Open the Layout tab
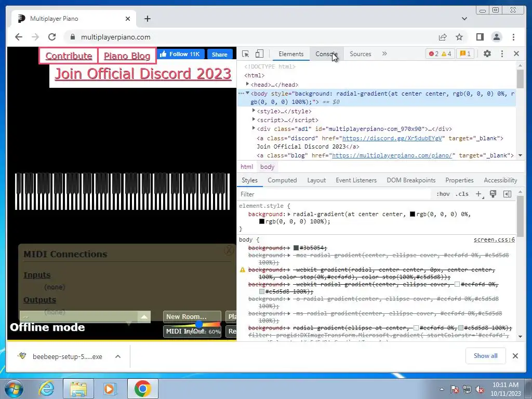 click(316, 180)
